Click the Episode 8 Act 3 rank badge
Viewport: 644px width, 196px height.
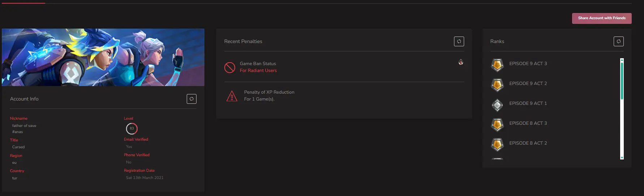497,125
